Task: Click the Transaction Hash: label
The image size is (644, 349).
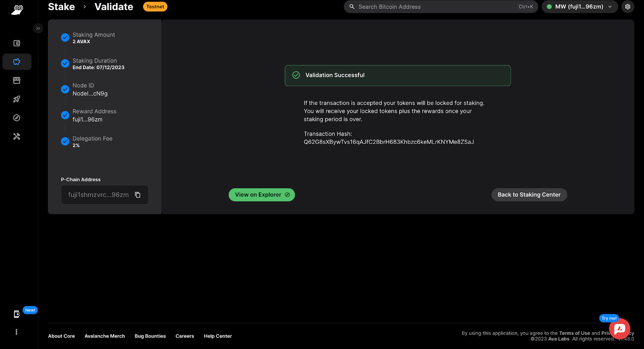Action: [x=328, y=134]
